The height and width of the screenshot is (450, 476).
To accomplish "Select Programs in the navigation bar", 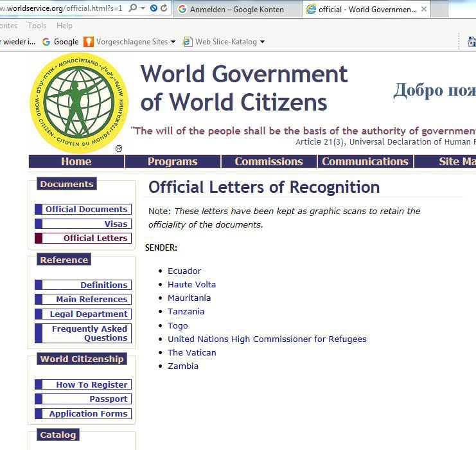I will click(x=172, y=161).
